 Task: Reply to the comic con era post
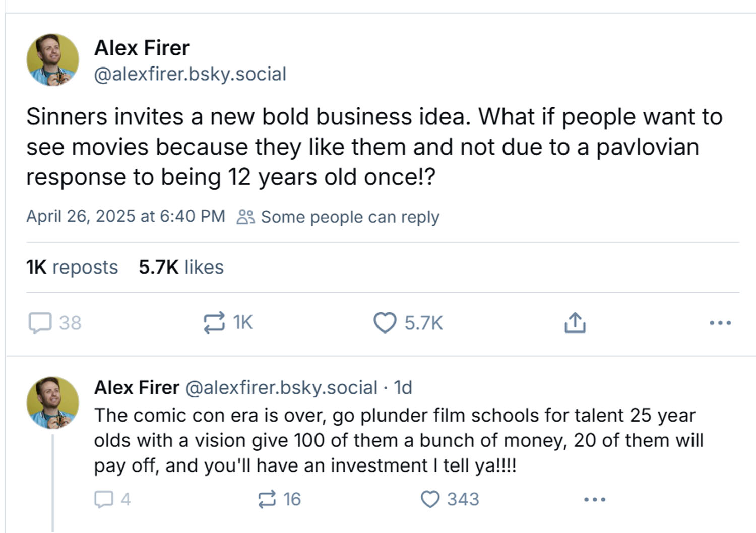104,499
